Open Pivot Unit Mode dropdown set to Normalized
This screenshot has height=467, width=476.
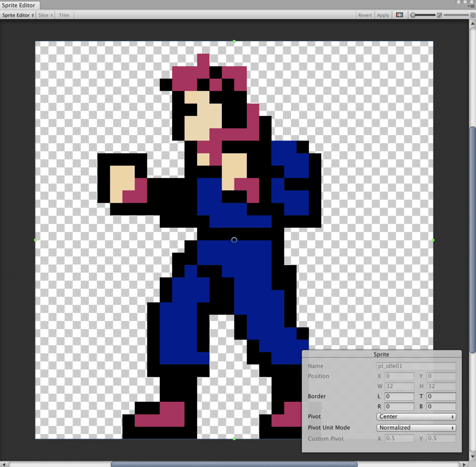[416, 428]
